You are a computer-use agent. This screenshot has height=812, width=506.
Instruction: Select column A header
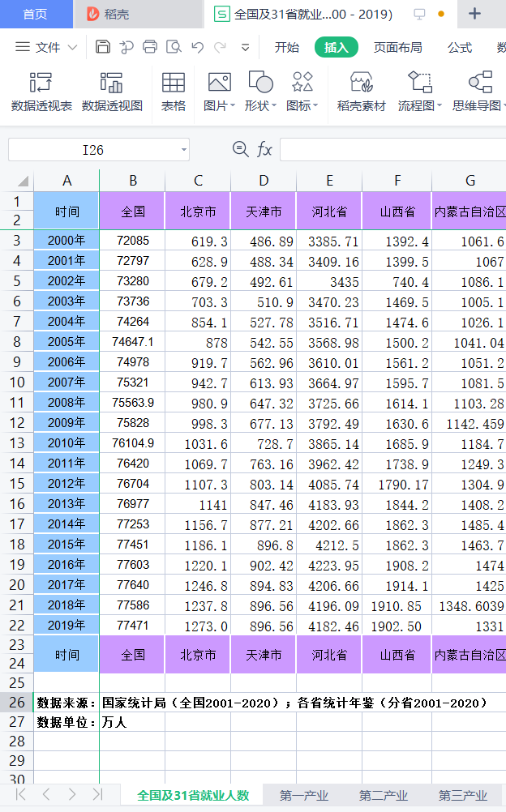66,181
